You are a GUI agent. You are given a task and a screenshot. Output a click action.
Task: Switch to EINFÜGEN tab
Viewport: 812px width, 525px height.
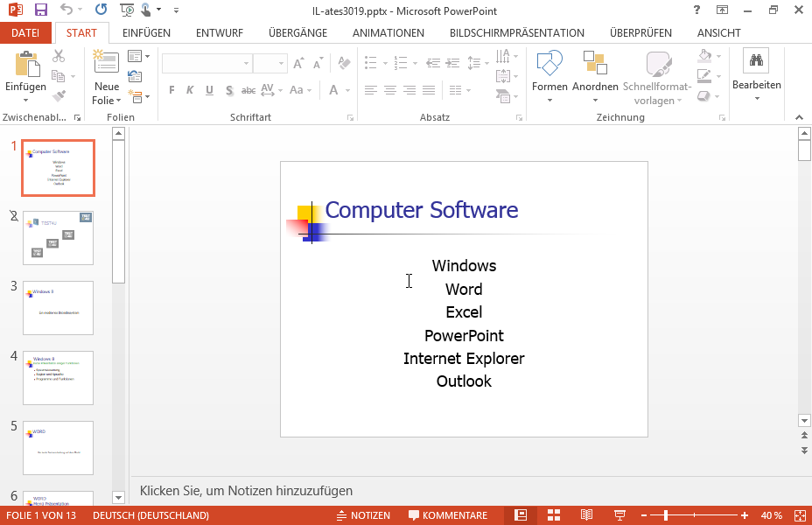(x=146, y=32)
